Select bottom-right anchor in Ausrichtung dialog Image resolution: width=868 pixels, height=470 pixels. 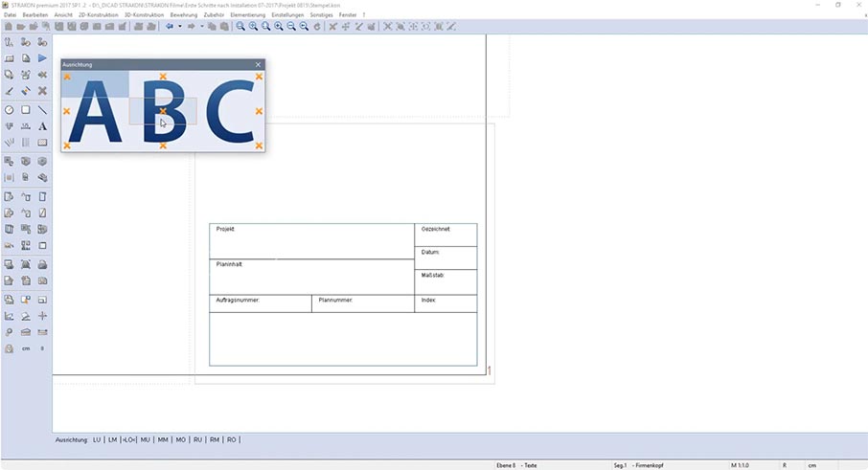pos(259,145)
